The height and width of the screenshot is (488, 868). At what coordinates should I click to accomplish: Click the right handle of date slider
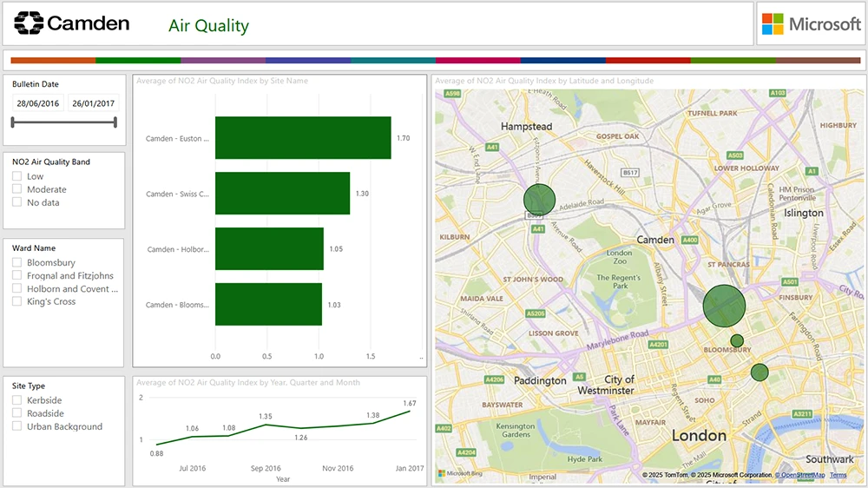click(115, 122)
